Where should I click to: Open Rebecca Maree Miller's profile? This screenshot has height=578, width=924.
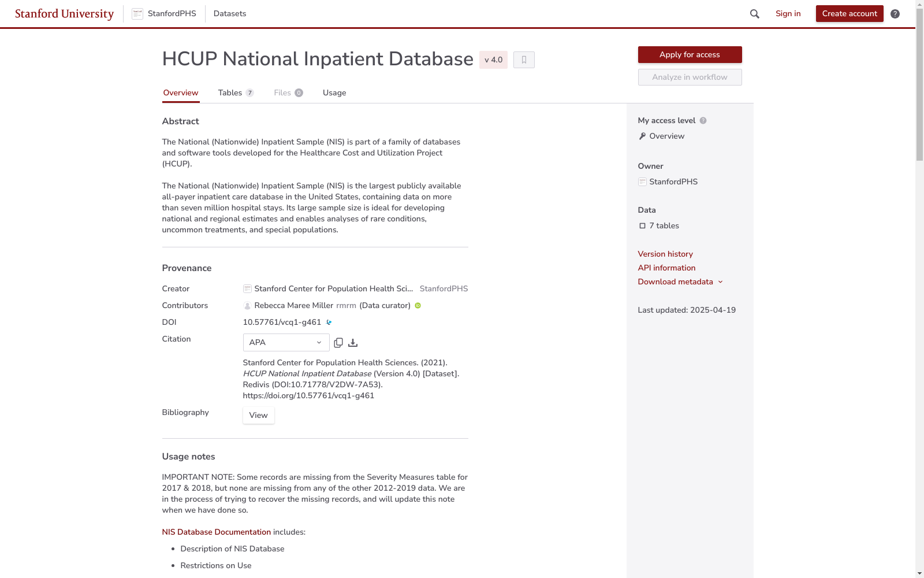pos(294,306)
